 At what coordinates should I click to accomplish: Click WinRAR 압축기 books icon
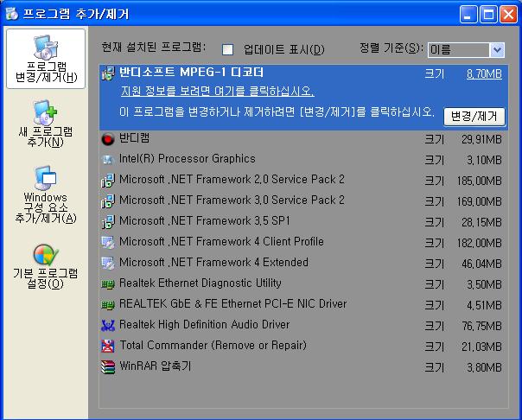pos(108,367)
